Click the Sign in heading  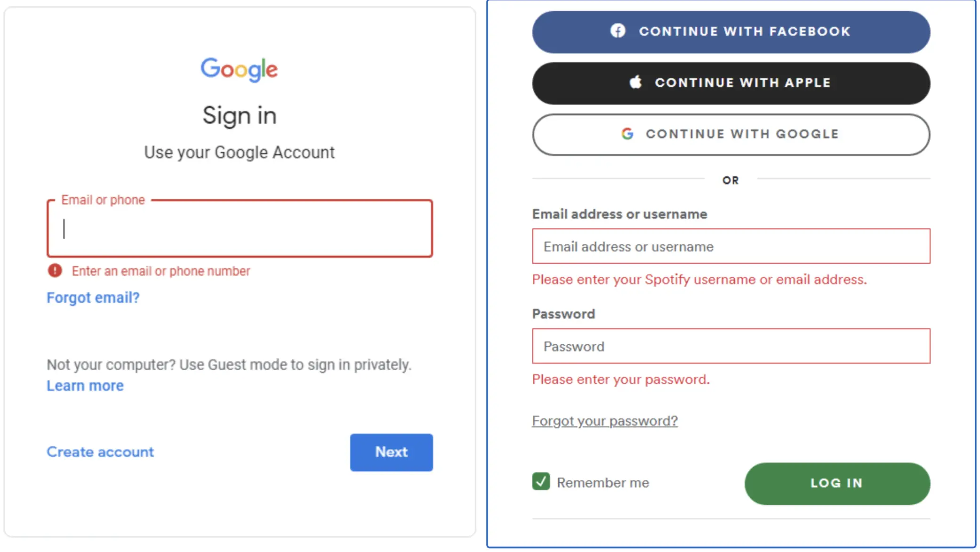[240, 116]
